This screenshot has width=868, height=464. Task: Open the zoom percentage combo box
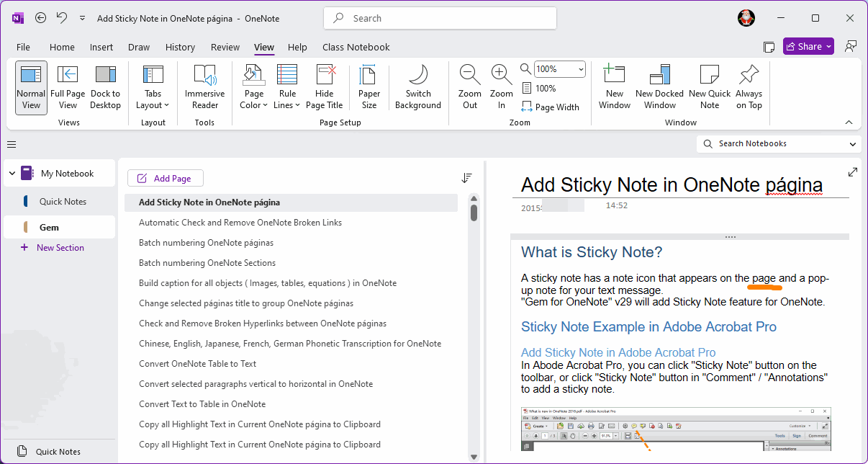pyautogui.click(x=559, y=69)
